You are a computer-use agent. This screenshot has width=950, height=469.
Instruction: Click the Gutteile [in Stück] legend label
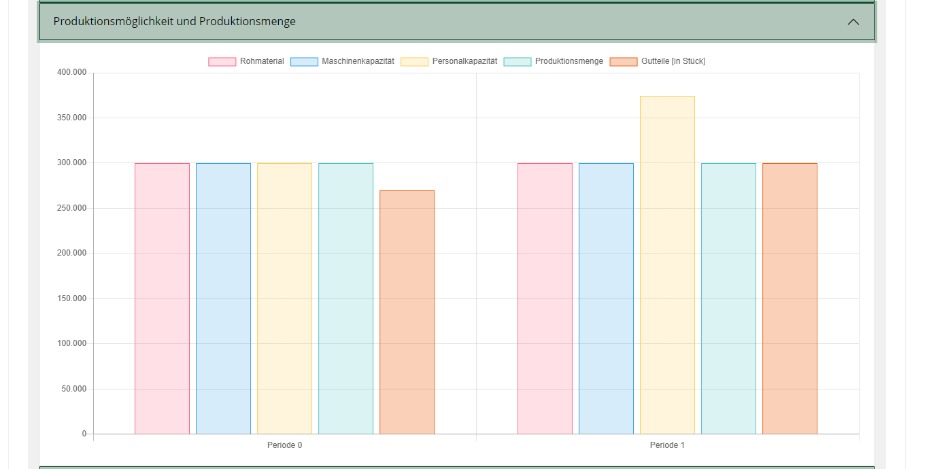click(673, 61)
